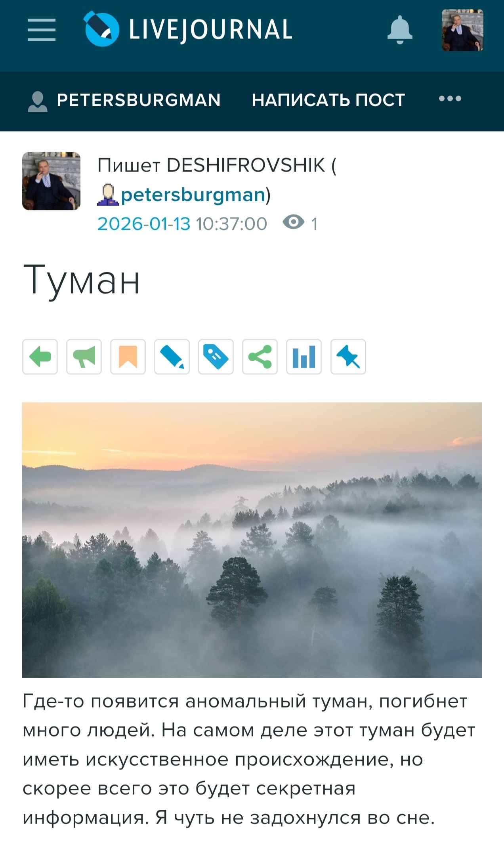Click the author avatar beside the post
The image size is (504, 847).
pos(52,181)
